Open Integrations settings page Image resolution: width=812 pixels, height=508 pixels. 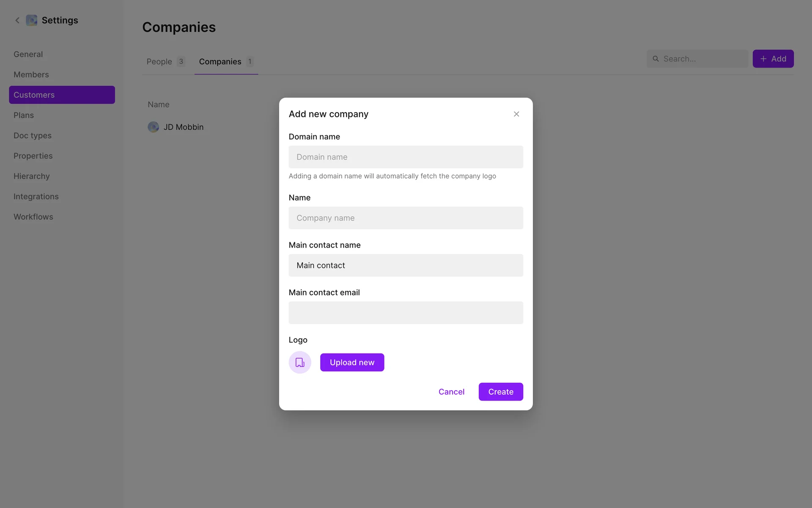(x=36, y=196)
